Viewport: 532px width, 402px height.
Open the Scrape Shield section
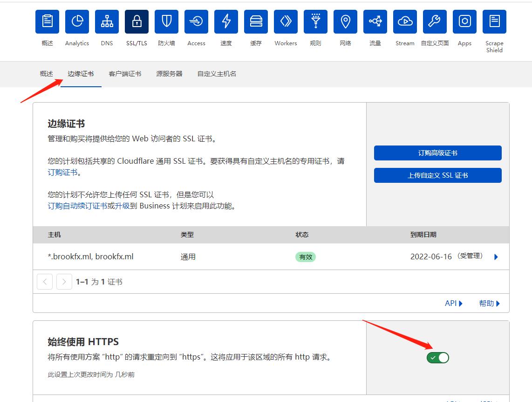[494, 21]
